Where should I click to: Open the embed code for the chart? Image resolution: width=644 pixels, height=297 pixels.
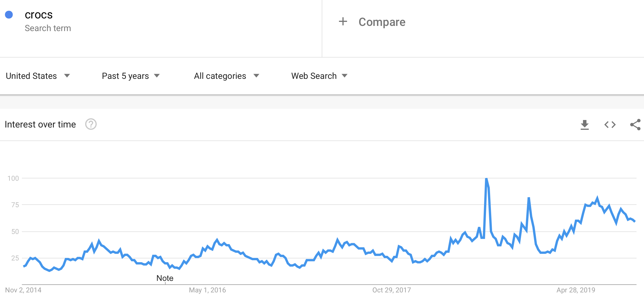[609, 124]
